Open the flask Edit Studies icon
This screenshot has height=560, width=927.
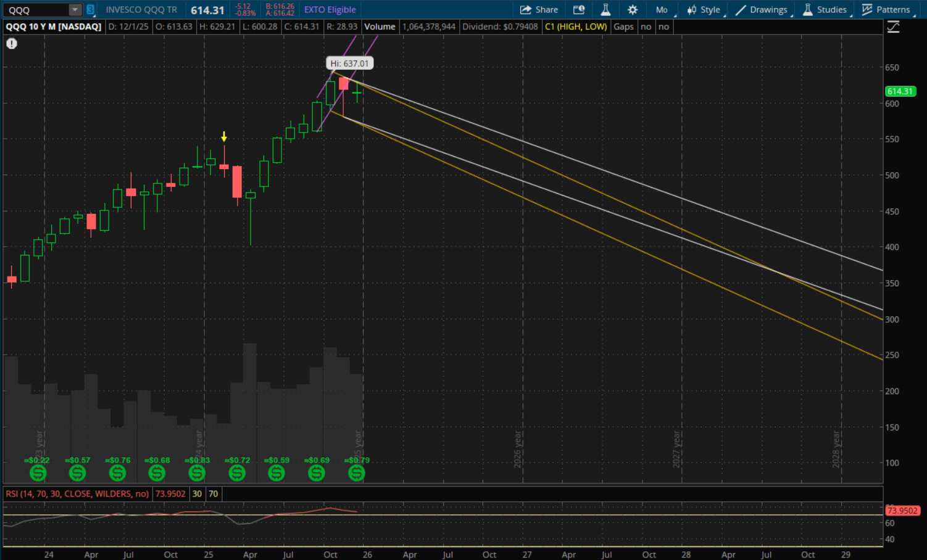(605, 10)
